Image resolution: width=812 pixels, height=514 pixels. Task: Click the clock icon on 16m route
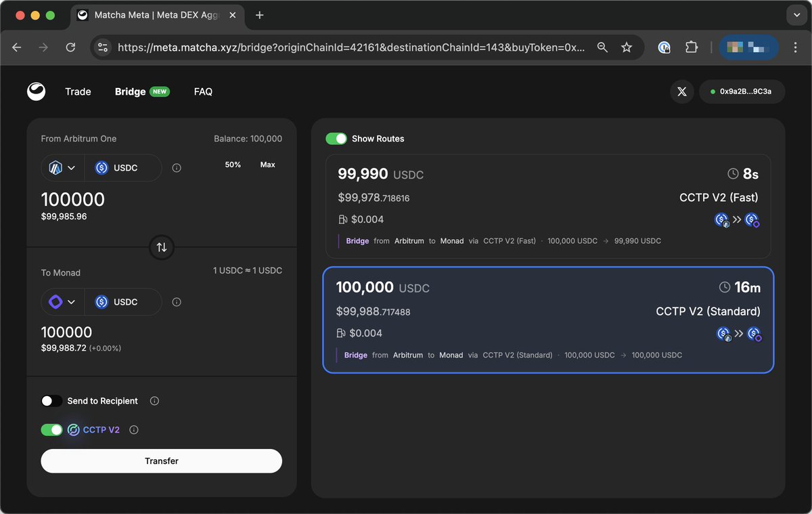(725, 288)
